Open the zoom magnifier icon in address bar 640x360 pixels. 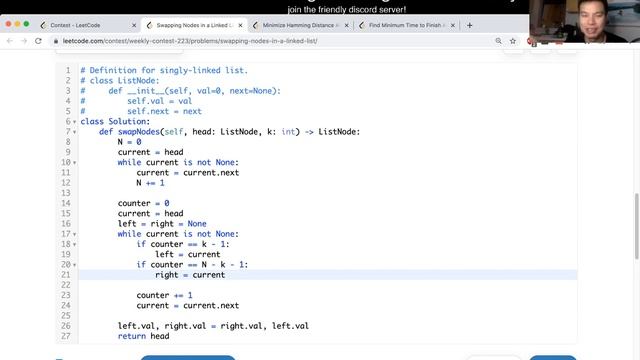[498, 41]
